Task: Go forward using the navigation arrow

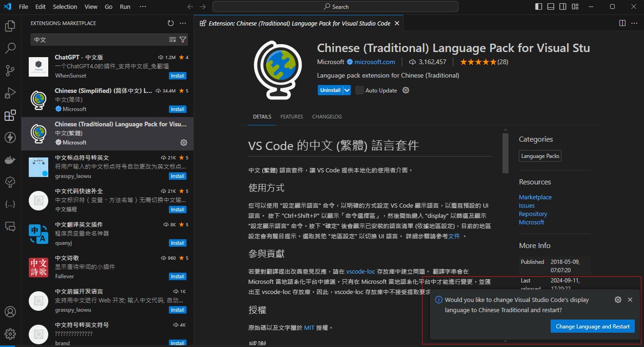Action: pyautogui.click(x=202, y=7)
